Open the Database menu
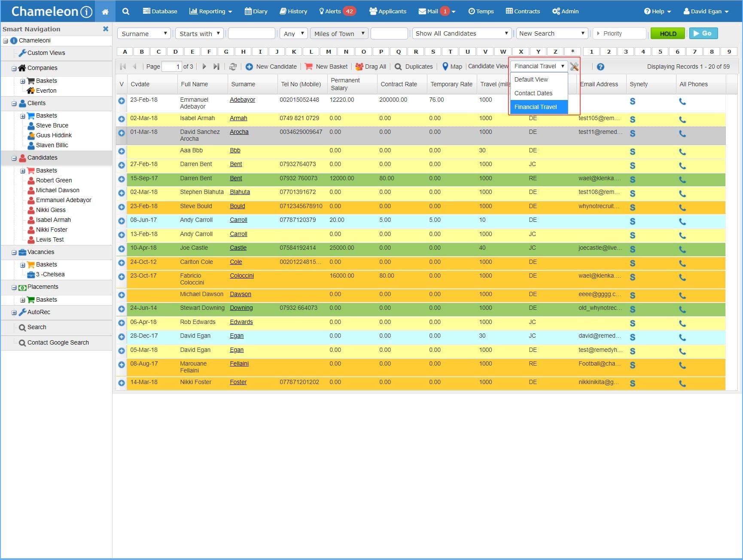The height and width of the screenshot is (560, 743). click(x=160, y=12)
